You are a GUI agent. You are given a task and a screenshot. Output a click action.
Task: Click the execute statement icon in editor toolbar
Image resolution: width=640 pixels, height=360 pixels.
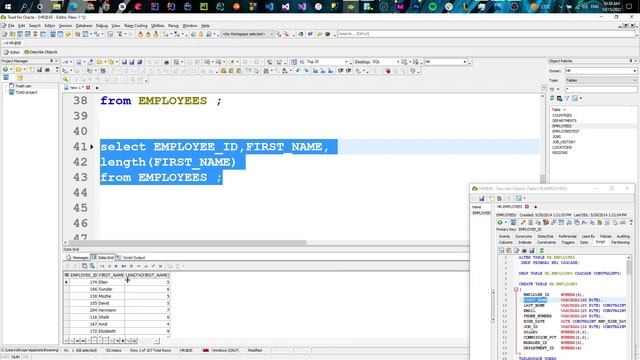click(65, 71)
